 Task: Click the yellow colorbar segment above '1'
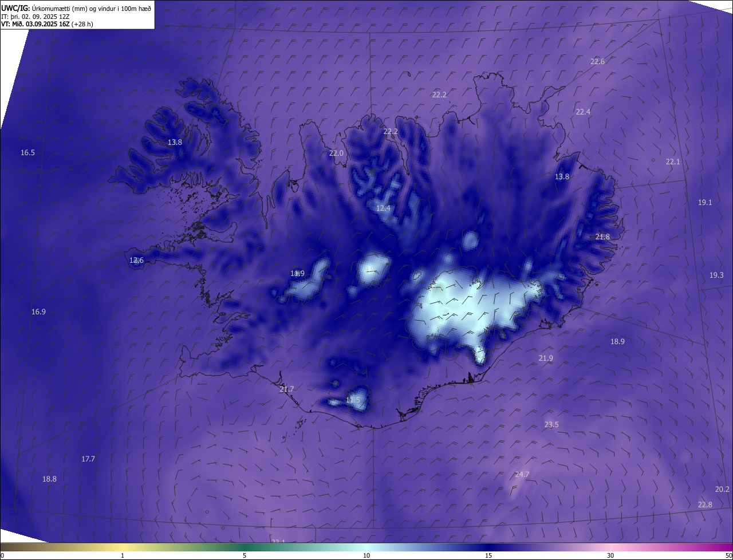123,547
